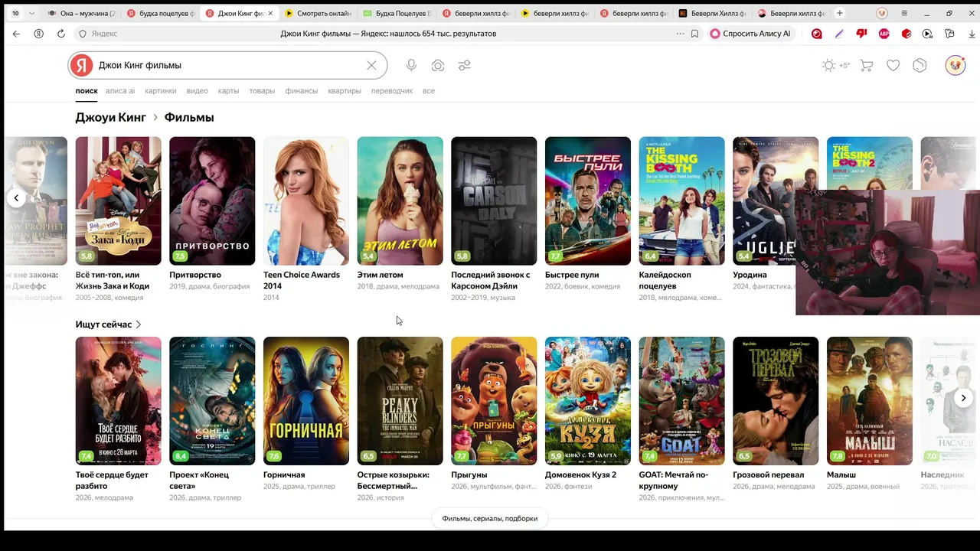Viewport: 980px width, 551px height.
Task: Bookmark this page via bookmark icon
Action: [695, 34]
